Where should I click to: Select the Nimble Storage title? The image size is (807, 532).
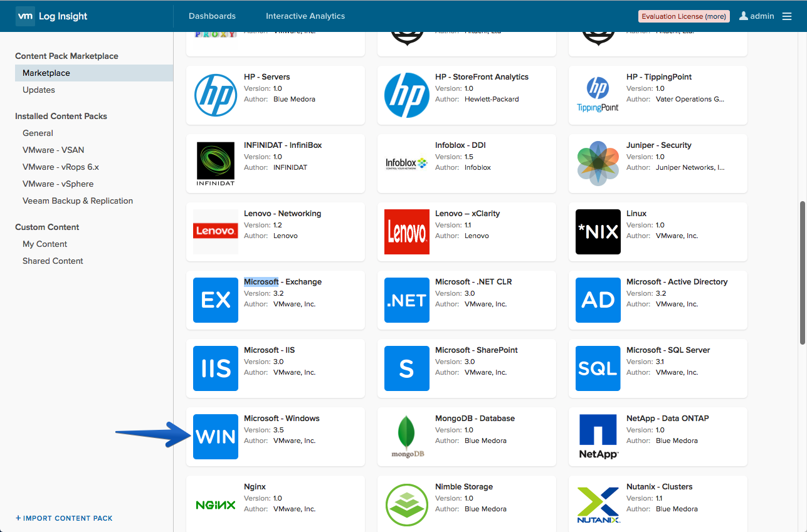coord(464,487)
